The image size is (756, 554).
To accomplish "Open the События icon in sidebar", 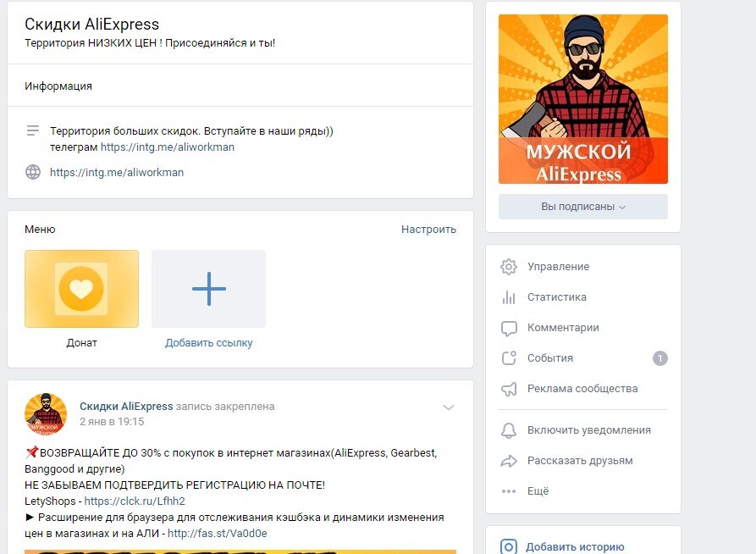I will [x=509, y=358].
